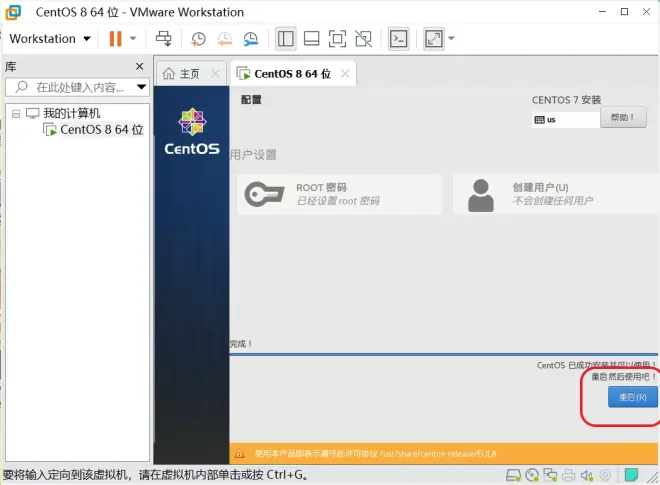Click the greyed-out disc status icon

[x=605, y=475]
